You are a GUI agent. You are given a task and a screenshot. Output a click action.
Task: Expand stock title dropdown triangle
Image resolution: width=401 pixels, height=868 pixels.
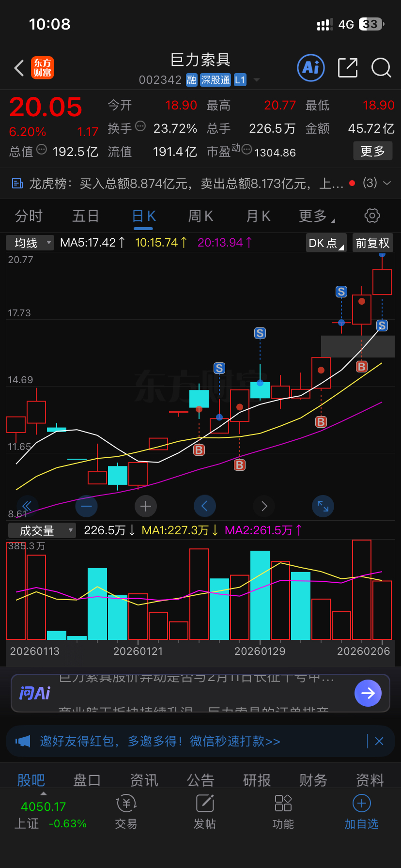point(257,80)
